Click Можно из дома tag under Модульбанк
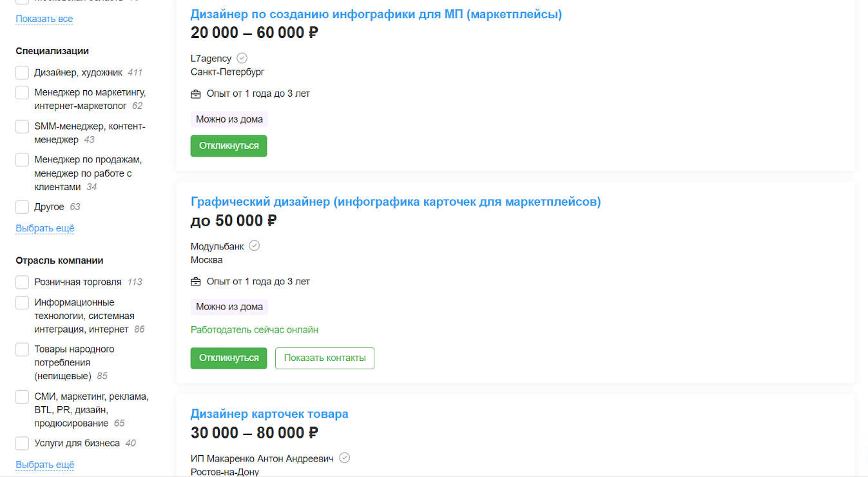The width and height of the screenshot is (868, 477). [x=229, y=307]
